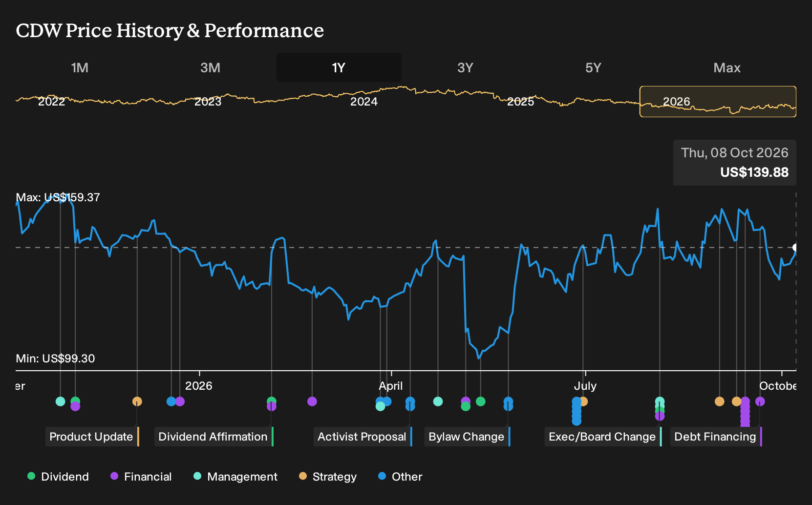Select the 5Y time range tab
This screenshot has width=812, height=505.
tap(593, 67)
